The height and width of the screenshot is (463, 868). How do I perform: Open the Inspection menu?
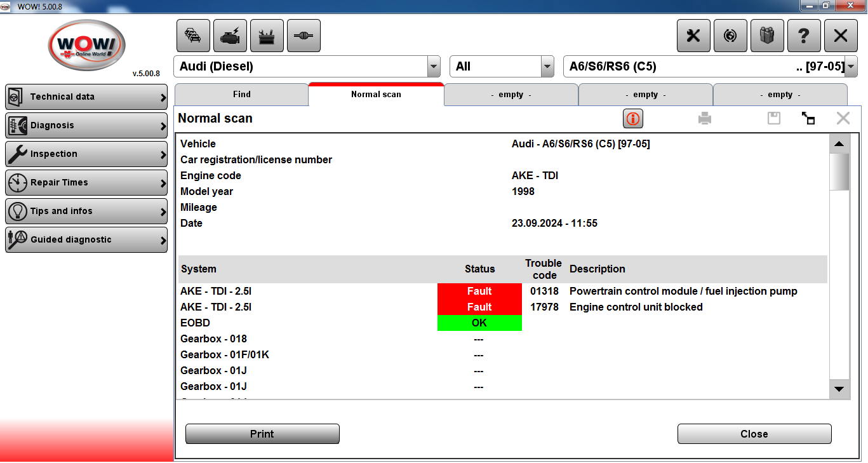(86, 154)
